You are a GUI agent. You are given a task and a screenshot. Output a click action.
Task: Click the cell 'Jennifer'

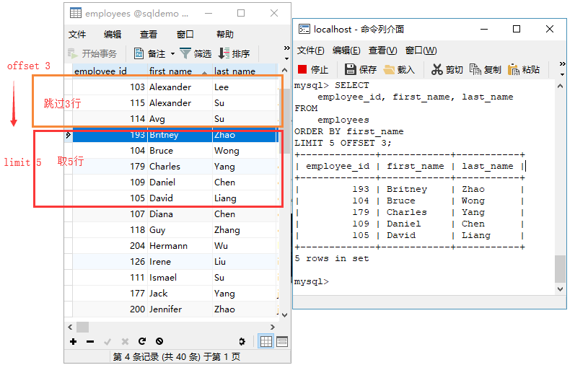[x=166, y=309]
